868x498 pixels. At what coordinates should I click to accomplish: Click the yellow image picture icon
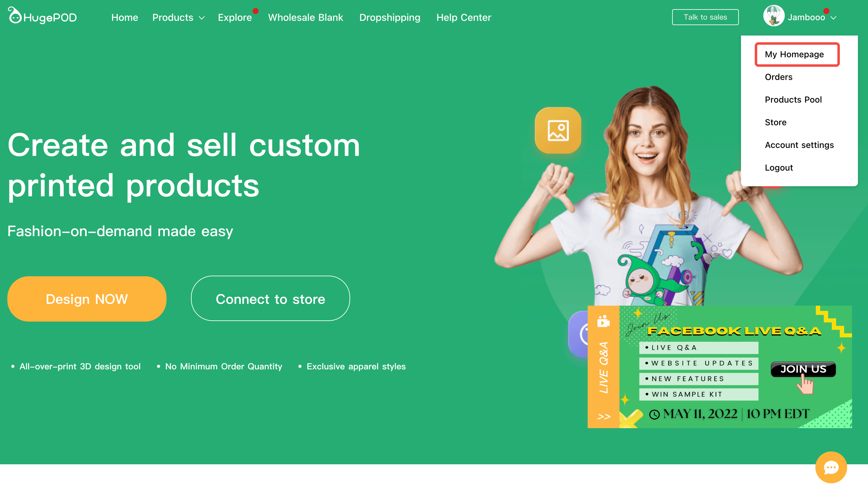(x=558, y=130)
